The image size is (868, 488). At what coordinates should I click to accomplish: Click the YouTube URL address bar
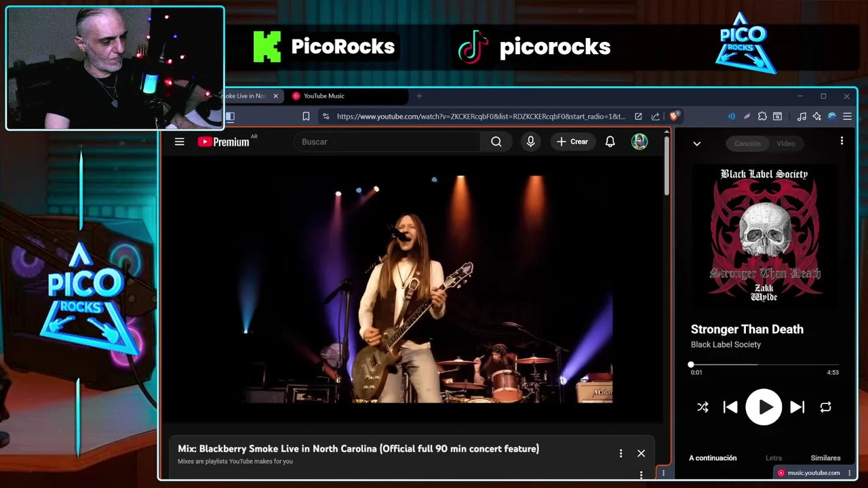[x=481, y=117]
